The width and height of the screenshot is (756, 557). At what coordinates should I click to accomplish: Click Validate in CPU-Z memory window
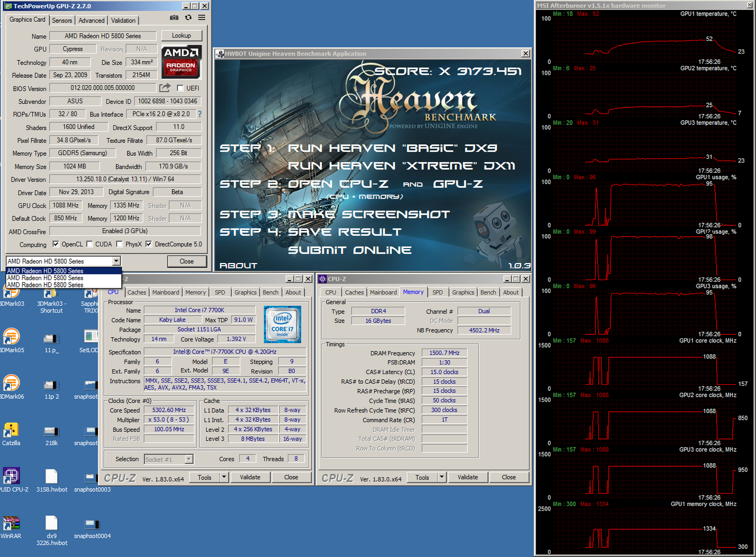(x=467, y=477)
